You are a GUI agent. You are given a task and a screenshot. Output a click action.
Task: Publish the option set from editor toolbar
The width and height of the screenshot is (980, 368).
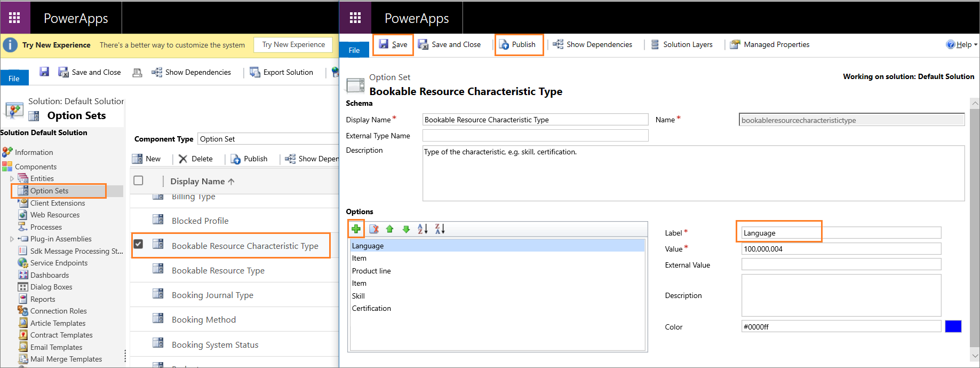pos(518,45)
